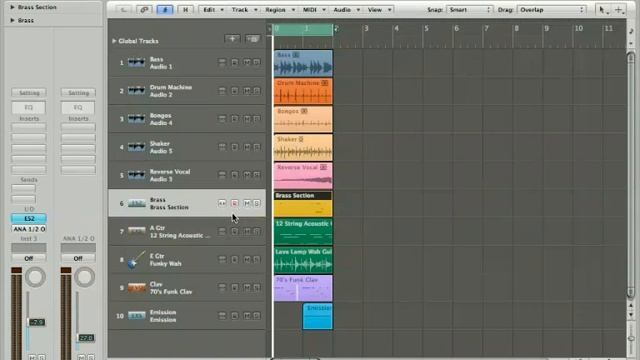Select the Bass audio region
The width and height of the screenshot is (640, 360).
coord(303,63)
